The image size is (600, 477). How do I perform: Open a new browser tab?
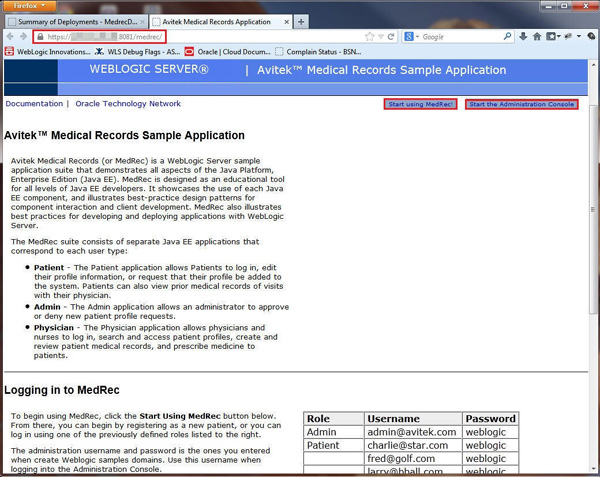tap(301, 22)
